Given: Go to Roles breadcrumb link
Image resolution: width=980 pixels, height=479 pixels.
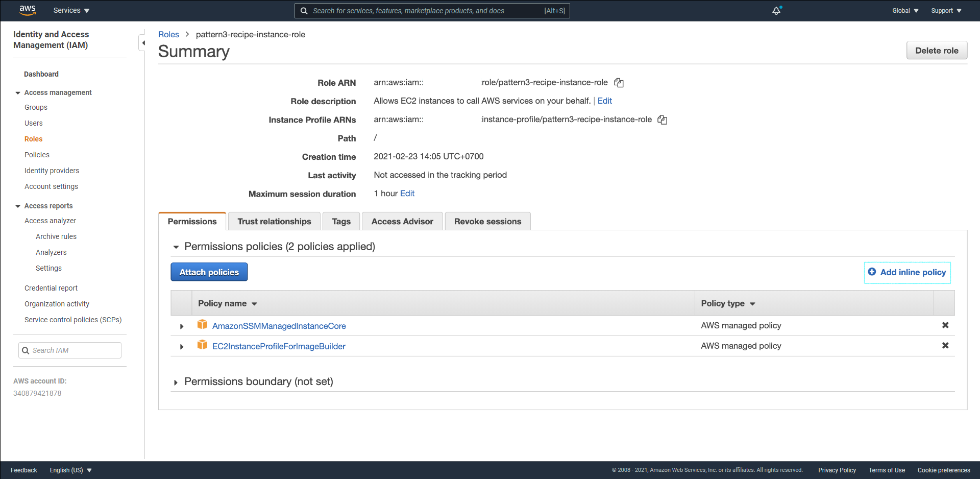Looking at the screenshot, I should click(x=168, y=34).
